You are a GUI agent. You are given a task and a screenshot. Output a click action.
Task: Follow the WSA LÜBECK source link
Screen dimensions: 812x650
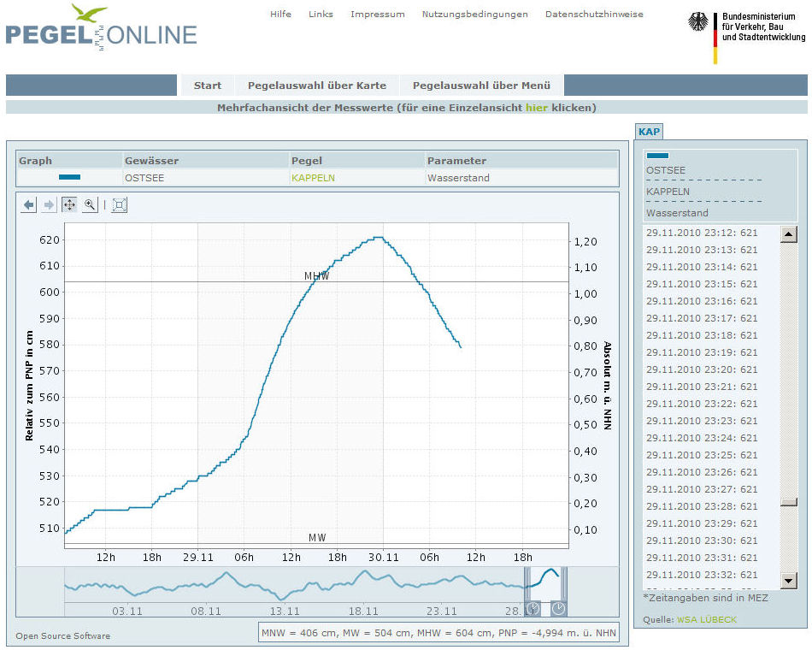pyautogui.click(x=705, y=618)
